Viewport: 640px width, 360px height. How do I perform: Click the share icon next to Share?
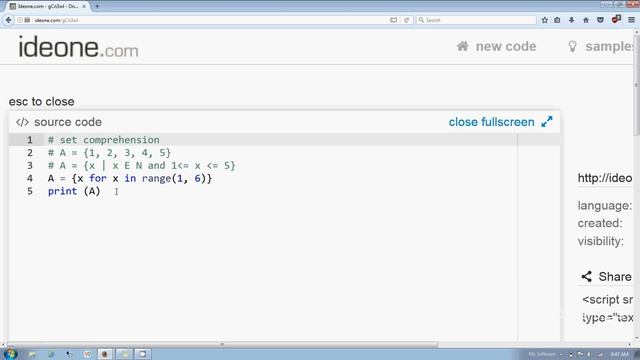587,276
